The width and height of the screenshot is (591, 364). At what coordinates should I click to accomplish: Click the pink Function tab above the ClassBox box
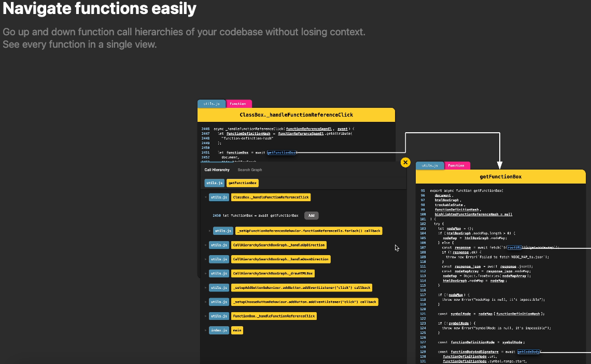(x=238, y=104)
